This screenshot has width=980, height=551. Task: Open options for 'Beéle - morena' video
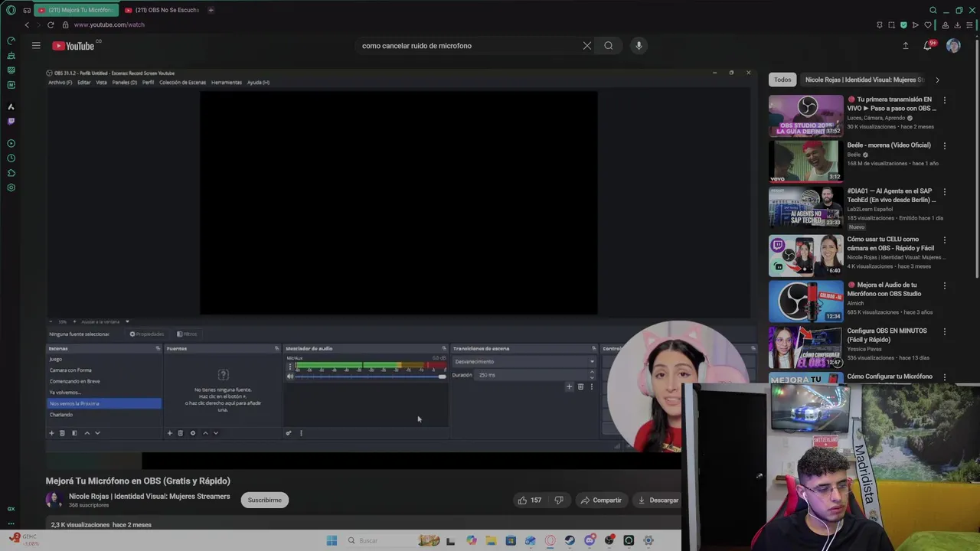944,145
